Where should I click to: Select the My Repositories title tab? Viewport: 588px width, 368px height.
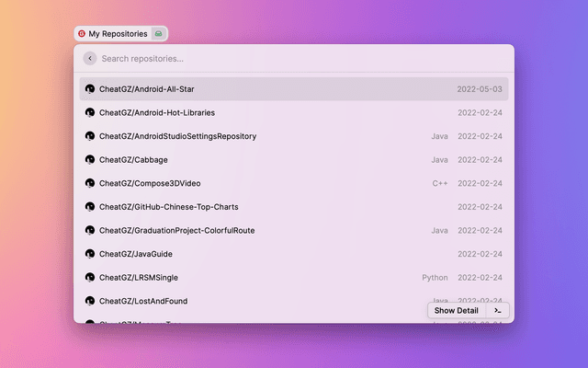[118, 34]
